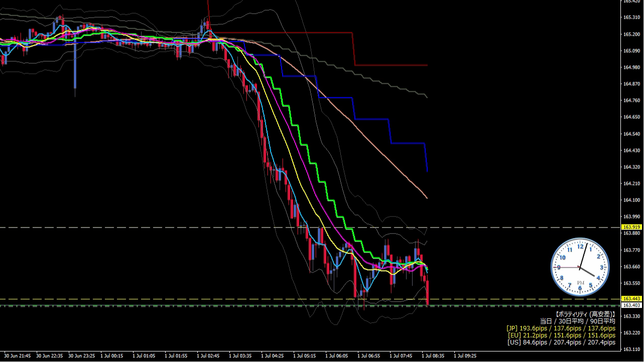
Task: Click the 30 Jun 22:35 time label
Action: pyautogui.click(x=49, y=355)
